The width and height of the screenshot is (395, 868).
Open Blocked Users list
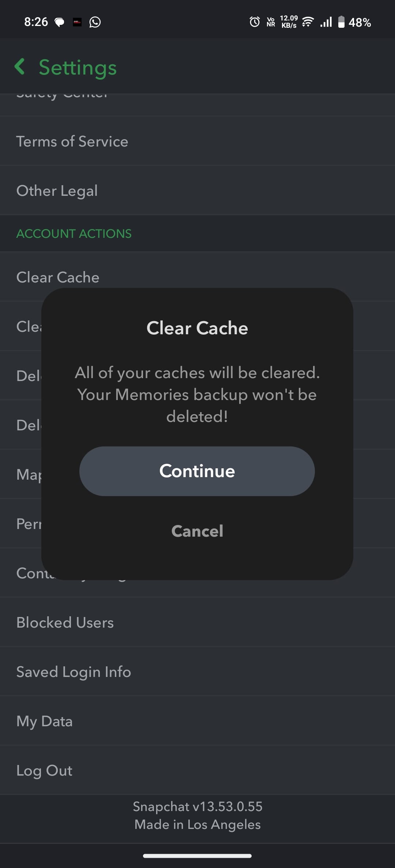coord(65,623)
